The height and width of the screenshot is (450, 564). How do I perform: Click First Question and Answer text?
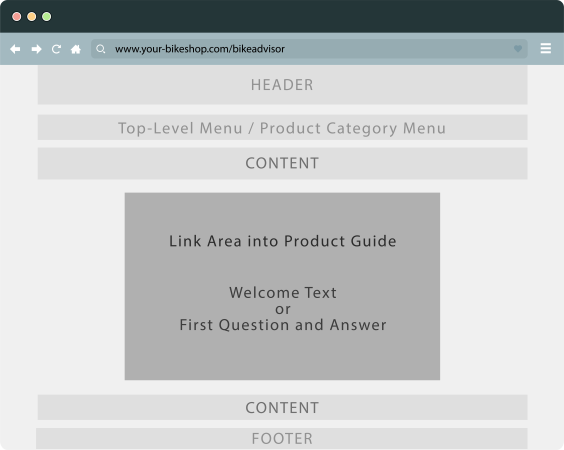[x=283, y=325]
